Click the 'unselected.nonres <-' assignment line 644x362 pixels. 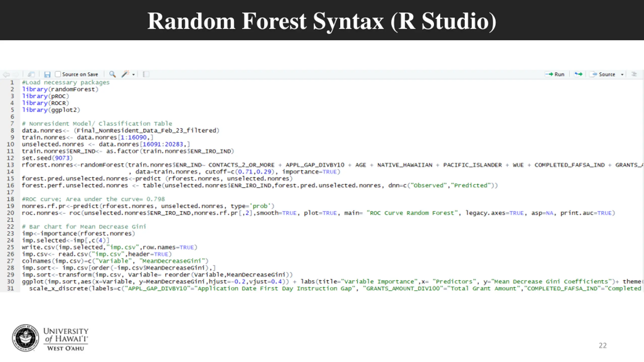click(106, 144)
